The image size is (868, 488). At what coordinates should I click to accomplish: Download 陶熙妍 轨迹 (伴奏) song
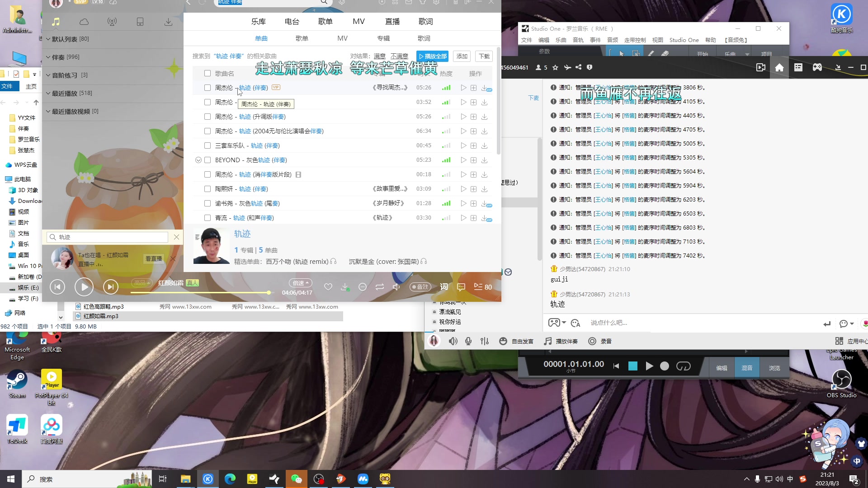[485, 189]
